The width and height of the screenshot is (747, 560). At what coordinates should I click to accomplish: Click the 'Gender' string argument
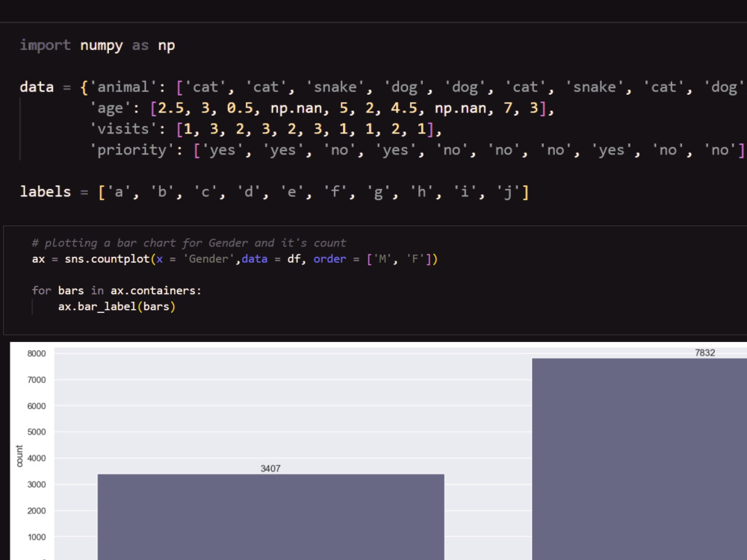[208, 259]
